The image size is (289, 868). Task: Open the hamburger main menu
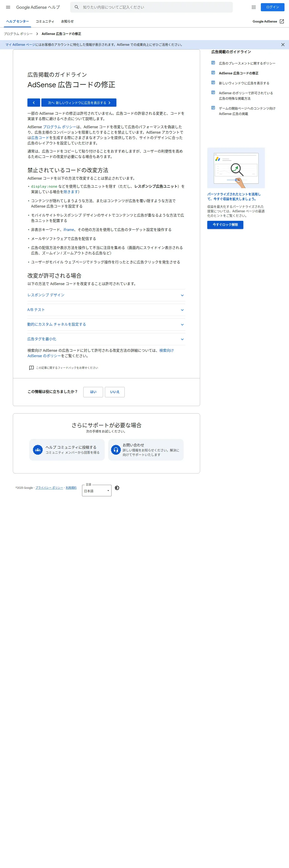pos(8,7)
